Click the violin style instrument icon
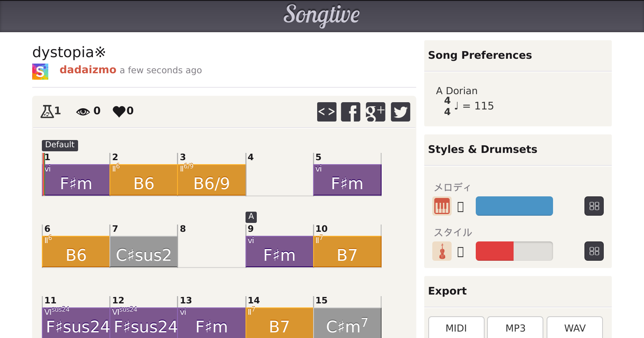The height and width of the screenshot is (338, 644). pos(442,251)
